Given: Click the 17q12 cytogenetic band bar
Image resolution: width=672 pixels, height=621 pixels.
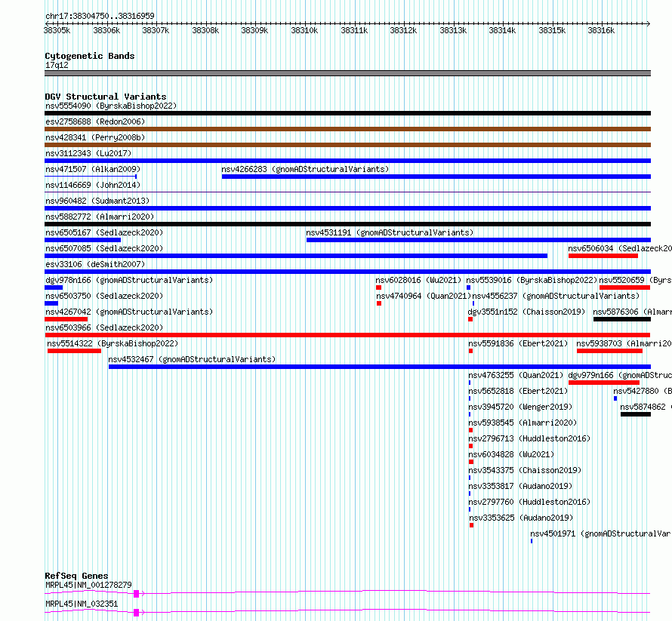Looking at the screenshot, I should pos(347,73).
